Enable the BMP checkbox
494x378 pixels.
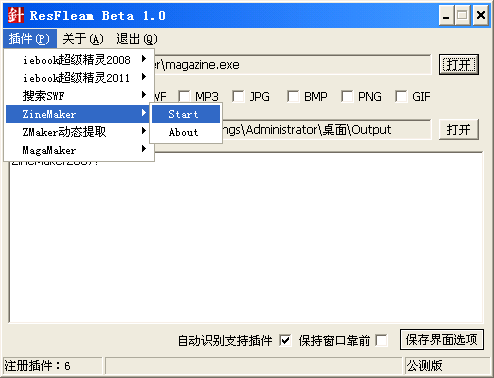pos(293,96)
